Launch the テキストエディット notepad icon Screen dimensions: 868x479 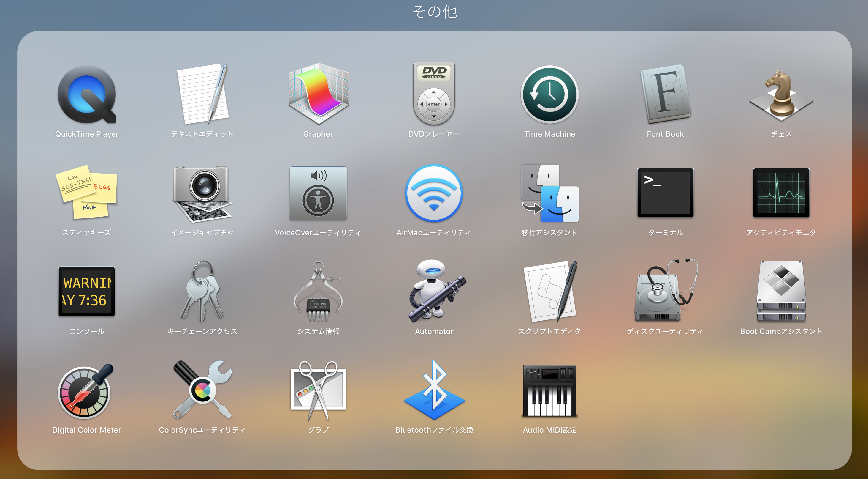[x=202, y=94]
